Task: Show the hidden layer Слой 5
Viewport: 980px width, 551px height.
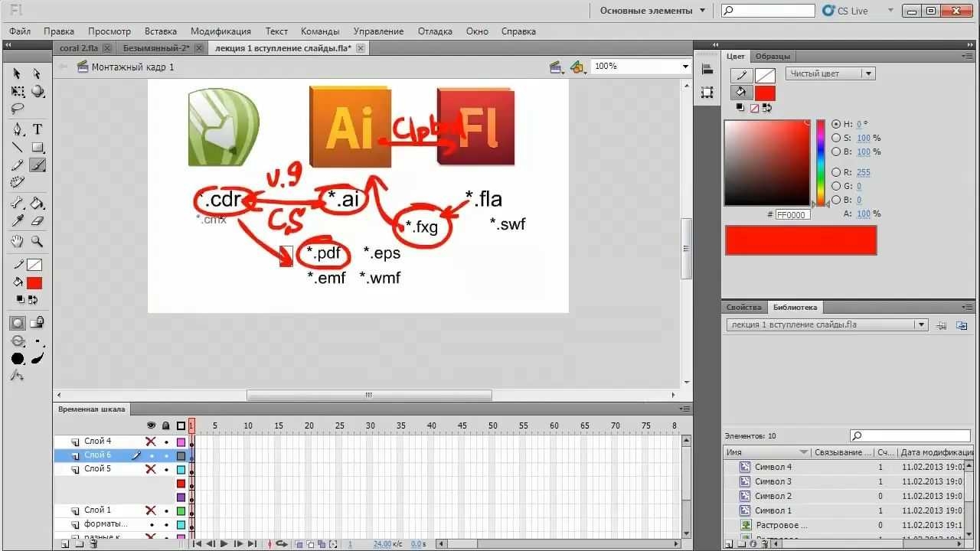Action: pos(151,469)
